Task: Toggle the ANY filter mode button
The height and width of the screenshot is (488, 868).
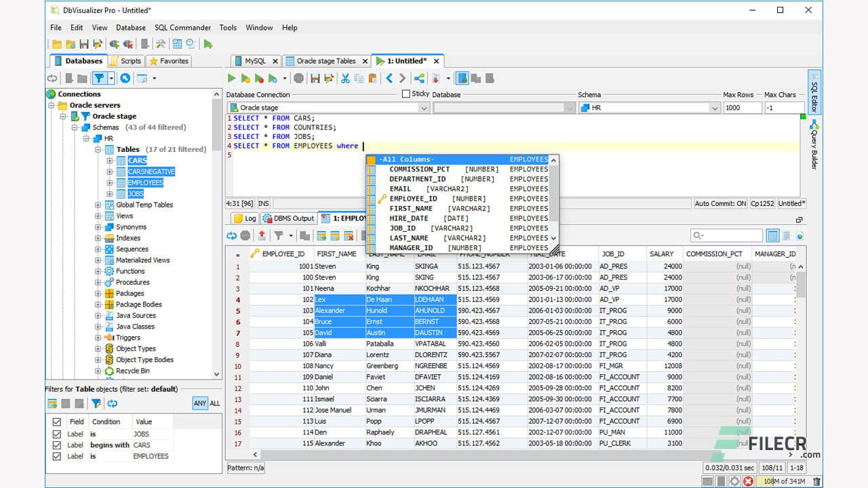Action: (199, 403)
